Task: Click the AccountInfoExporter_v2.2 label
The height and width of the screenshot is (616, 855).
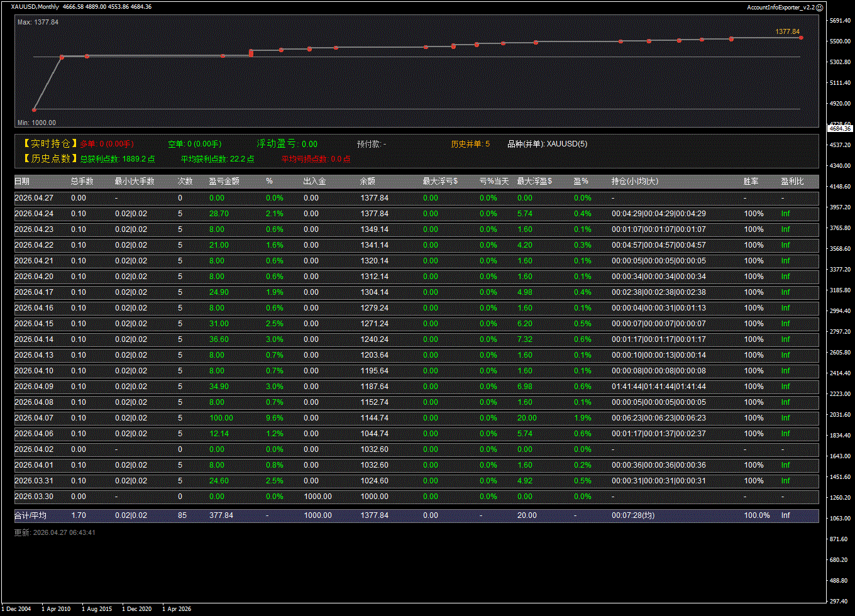Action: [780, 7]
